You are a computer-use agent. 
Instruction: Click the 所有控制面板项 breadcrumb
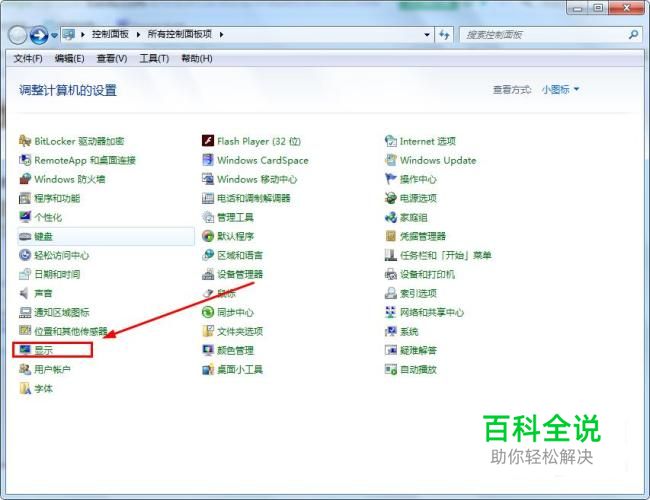[179, 34]
